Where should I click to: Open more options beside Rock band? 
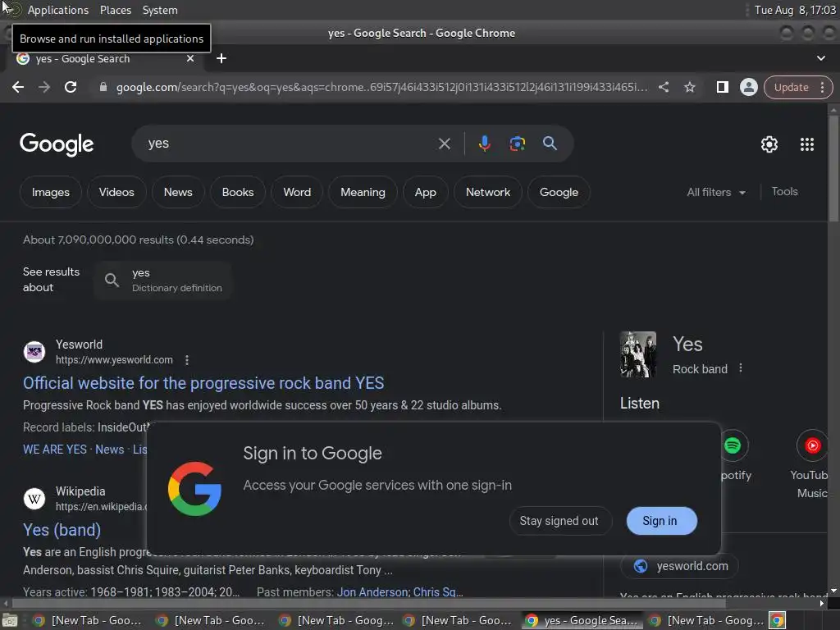pos(741,368)
